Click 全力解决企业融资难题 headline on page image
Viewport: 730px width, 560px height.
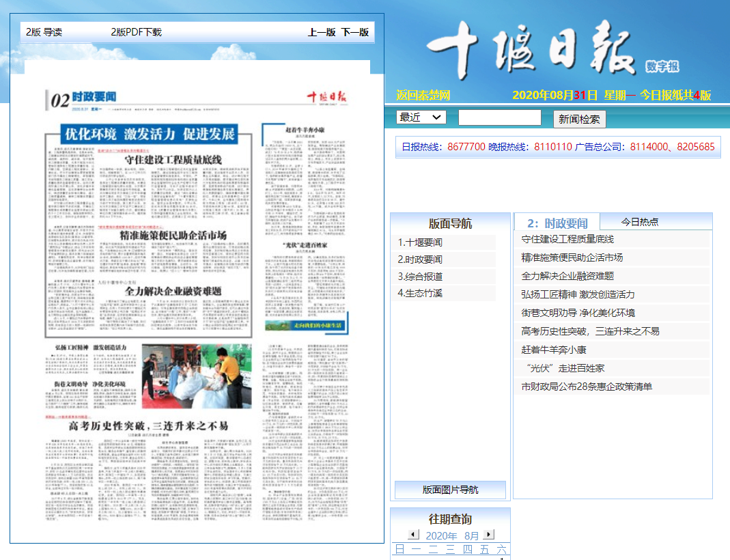click(x=173, y=292)
